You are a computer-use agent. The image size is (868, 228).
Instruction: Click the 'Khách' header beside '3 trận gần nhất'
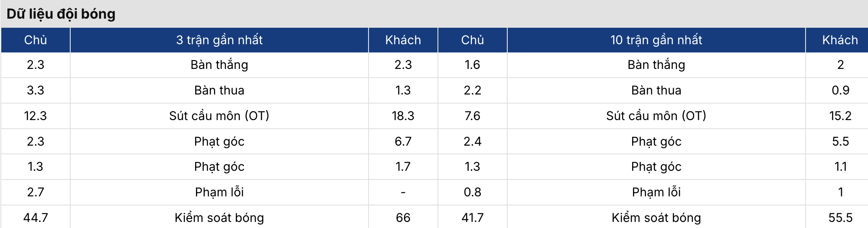[x=403, y=40]
